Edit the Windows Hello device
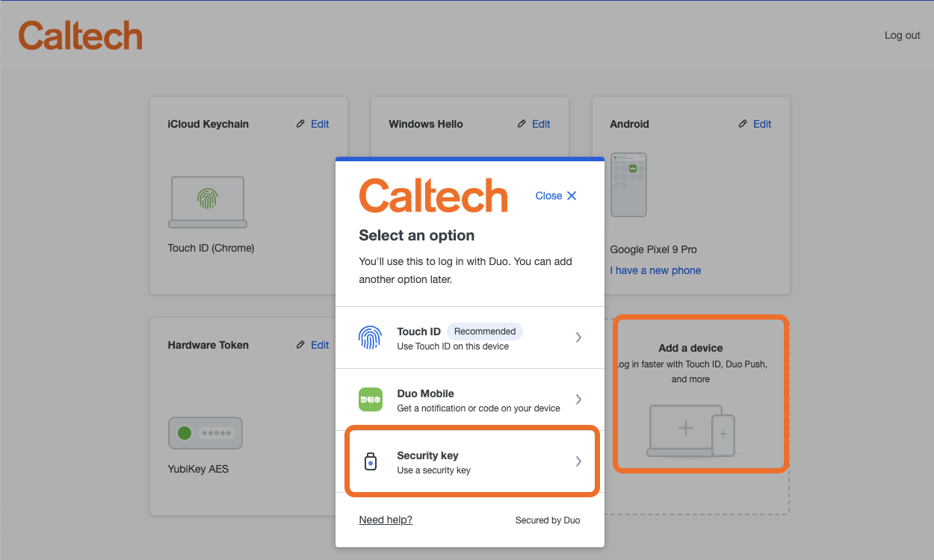 coord(540,124)
